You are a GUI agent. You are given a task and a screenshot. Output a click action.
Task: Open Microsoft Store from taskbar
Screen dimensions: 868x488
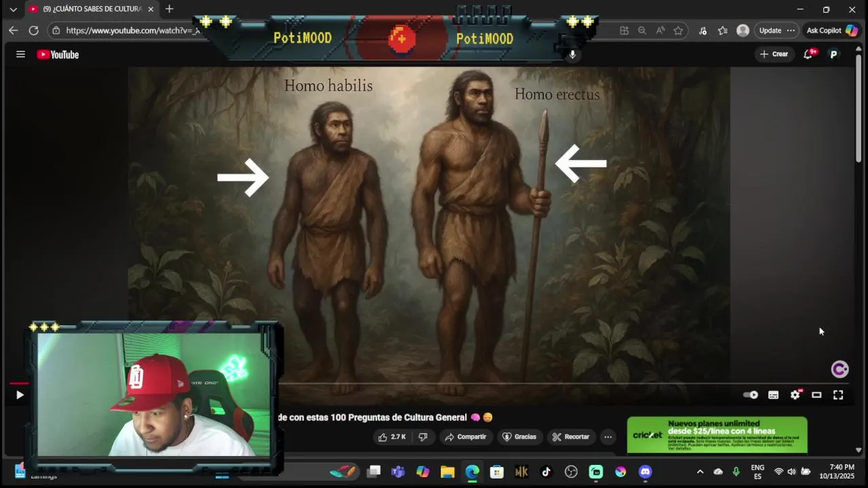click(x=497, y=472)
